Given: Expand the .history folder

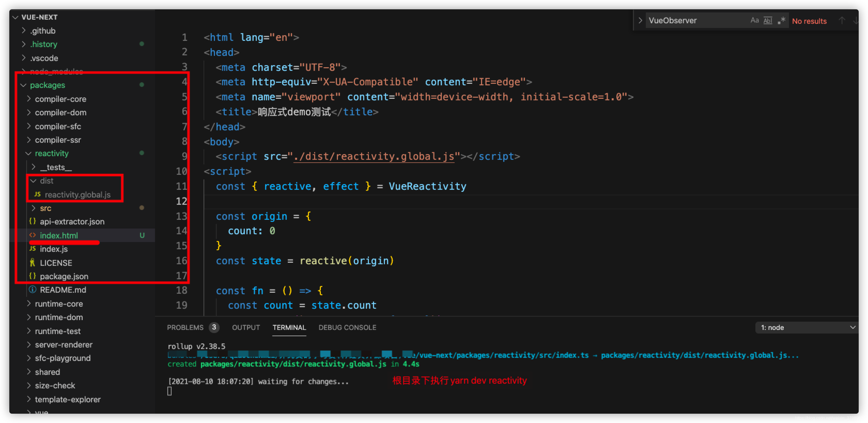Looking at the screenshot, I should [x=24, y=44].
